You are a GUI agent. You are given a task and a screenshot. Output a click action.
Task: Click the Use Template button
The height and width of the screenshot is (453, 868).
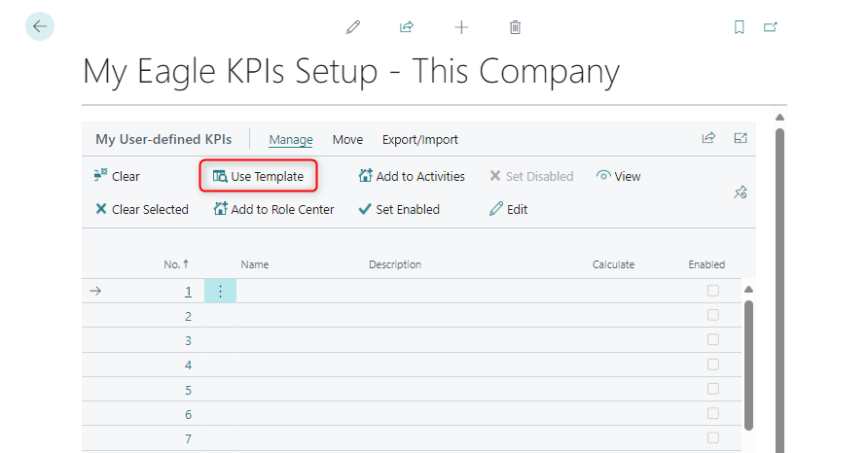[x=259, y=177]
